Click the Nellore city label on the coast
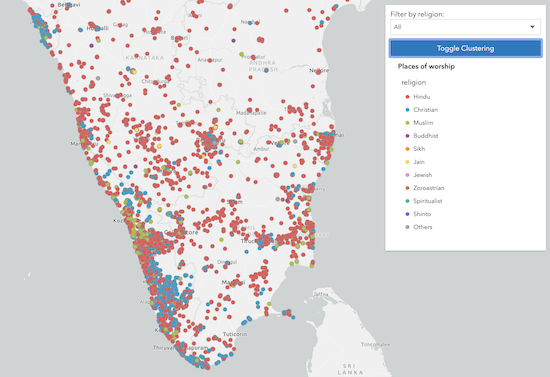The height and width of the screenshot is (377, 550). click(x=319, y=70)
